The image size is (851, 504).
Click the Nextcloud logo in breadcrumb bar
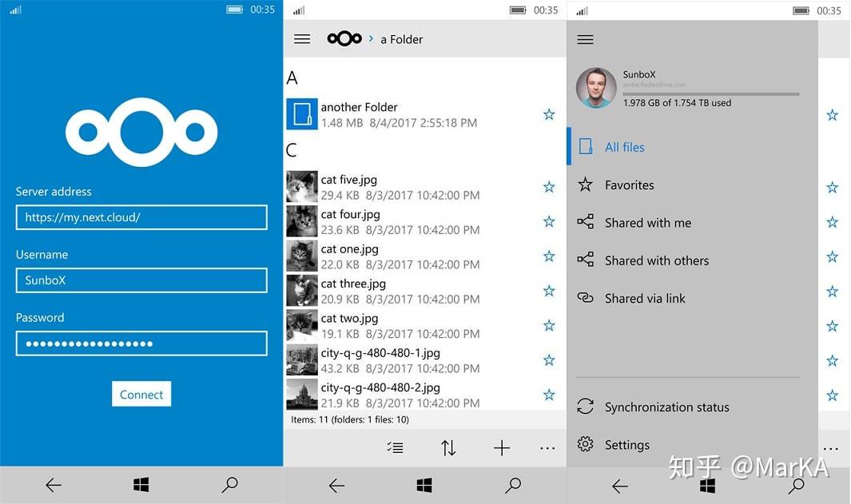coord(344,38)
